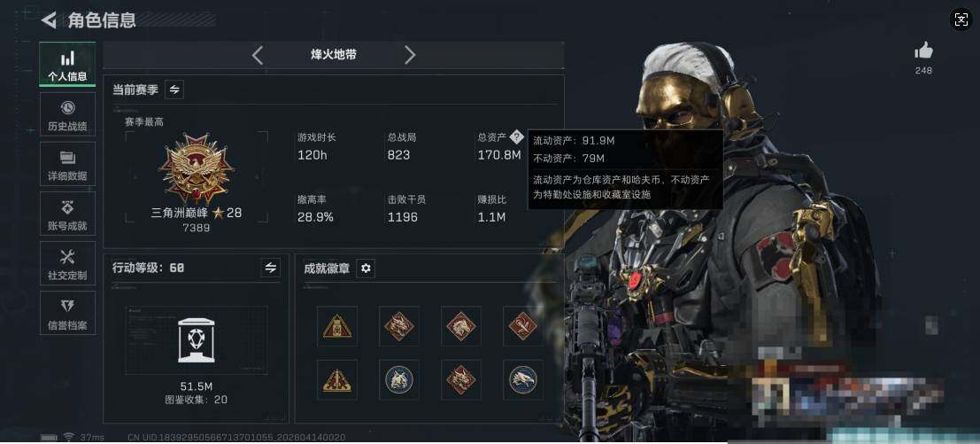Open the 历史战绩 sidebar tab

pyautogui.click(x=67, y=114)
